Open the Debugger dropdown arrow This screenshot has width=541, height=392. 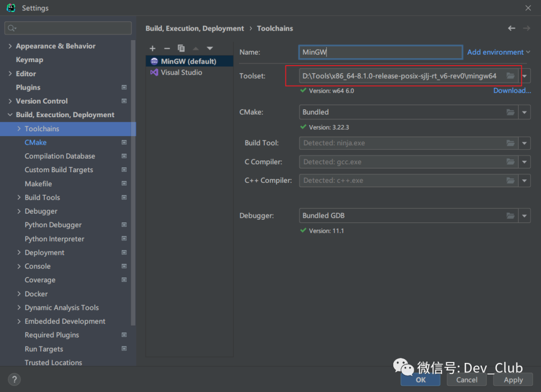tap(524, 216)
